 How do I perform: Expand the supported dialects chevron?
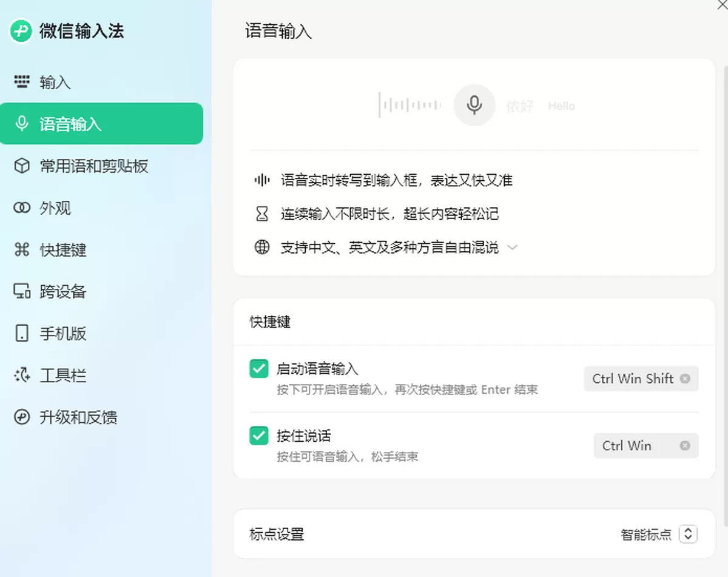(512, 248)
